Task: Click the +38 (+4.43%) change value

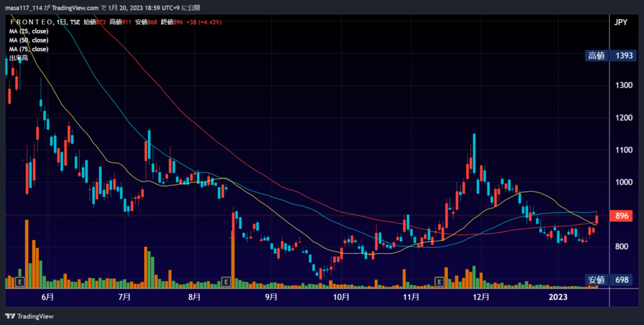Action: click(x=204, y=22)
